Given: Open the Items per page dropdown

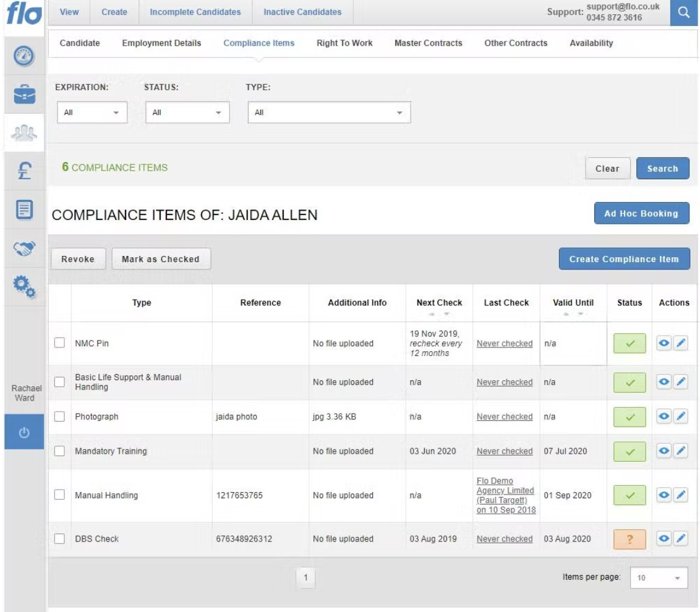Looking at the screenshot, I should (x=659, y=577).
